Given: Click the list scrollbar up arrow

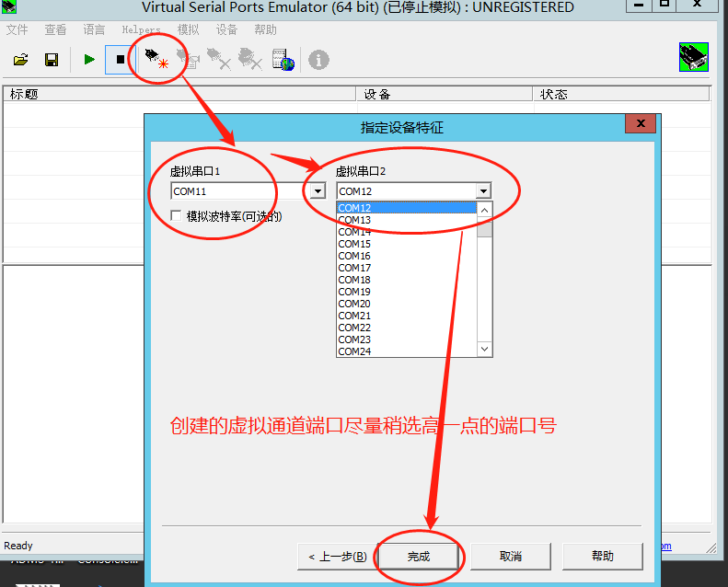Looking at the screenshot, I should (484, 210).
